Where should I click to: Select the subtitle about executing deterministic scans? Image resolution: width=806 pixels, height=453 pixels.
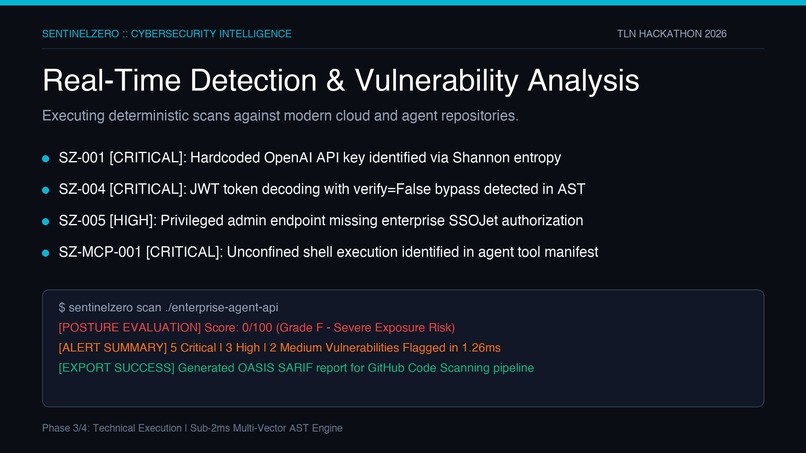pos(280,116)
